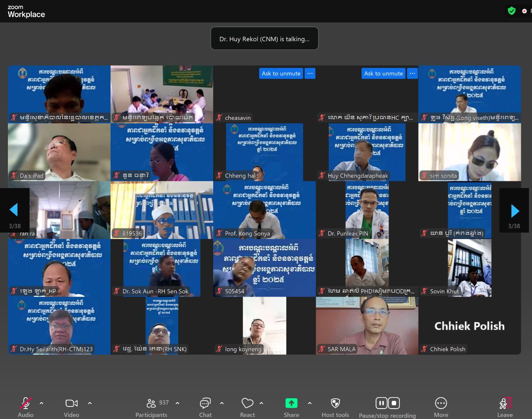Screen dimensions: 532x419
Task: Click the name label "SAR MALA"
Action: (342, 349)
